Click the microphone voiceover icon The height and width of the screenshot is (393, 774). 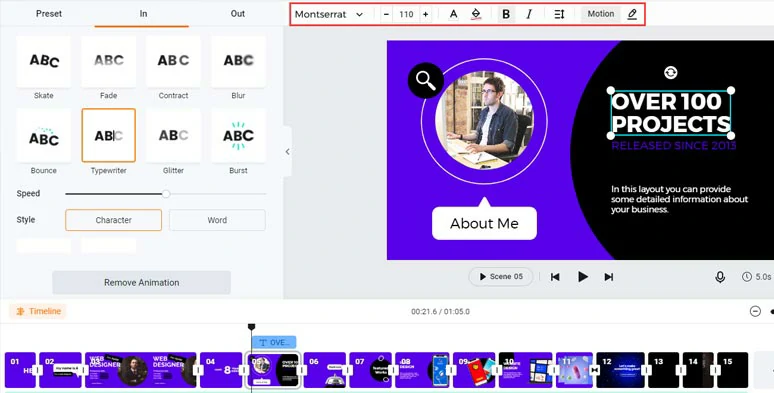[720, 277]
